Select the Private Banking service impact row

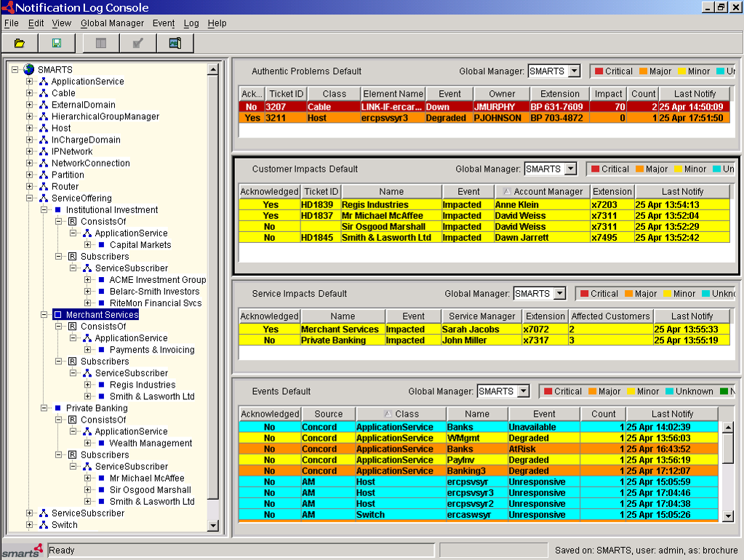click(484, 340)
